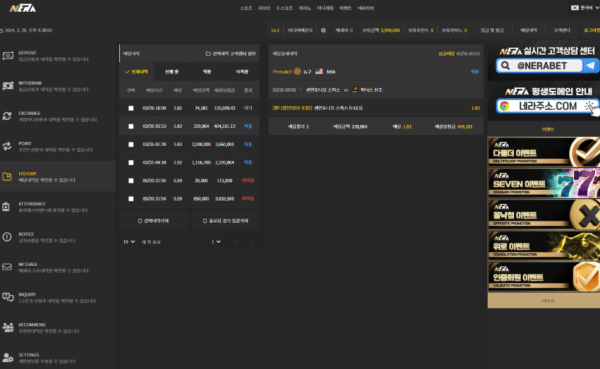Click the Telegram icon beside @NERABET
The width and height of the screenshot is (600, 369).
pos(590,66)
